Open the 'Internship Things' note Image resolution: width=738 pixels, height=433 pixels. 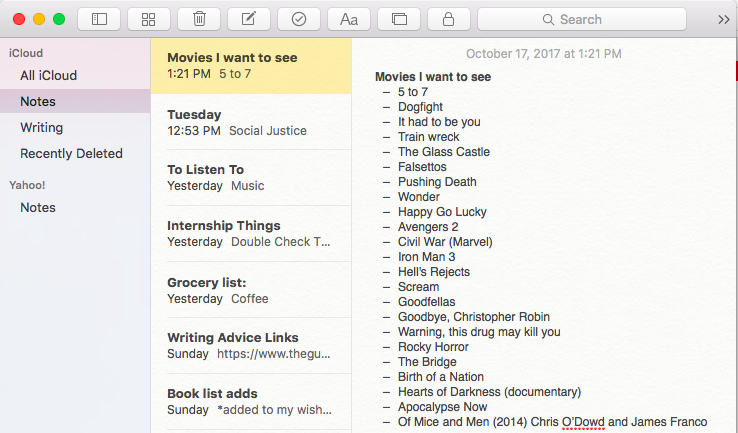tap(251, 233)
